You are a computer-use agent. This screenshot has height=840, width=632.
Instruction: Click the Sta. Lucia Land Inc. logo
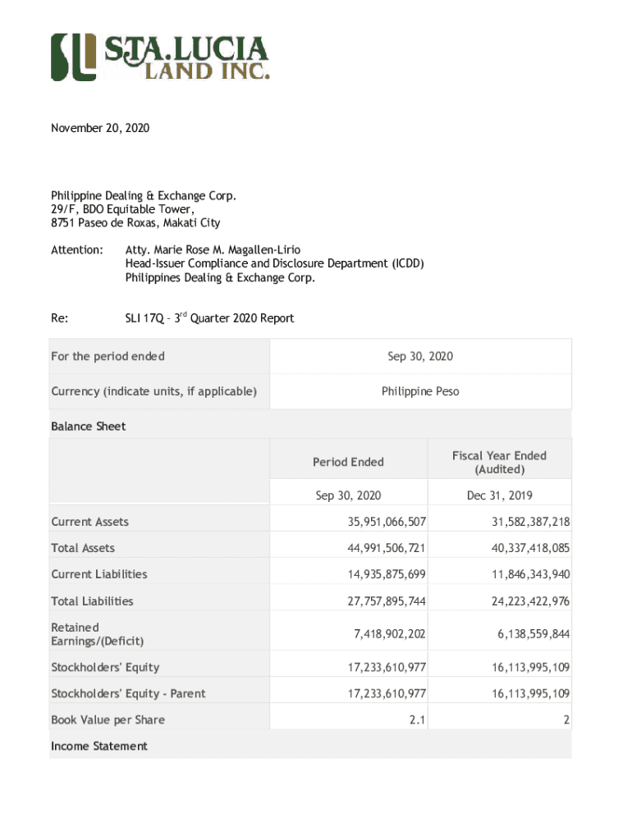(x=160, y=57)
